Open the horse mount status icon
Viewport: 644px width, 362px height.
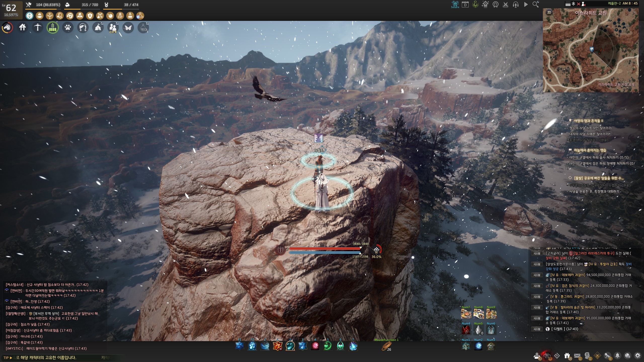point(7,27)
